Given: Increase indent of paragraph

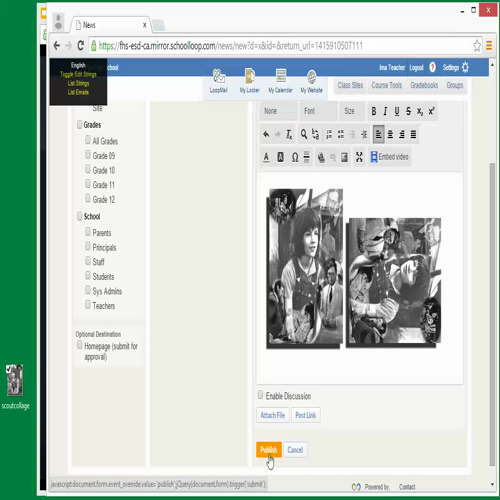Looking at the screenshot, I should pos(364,134).
